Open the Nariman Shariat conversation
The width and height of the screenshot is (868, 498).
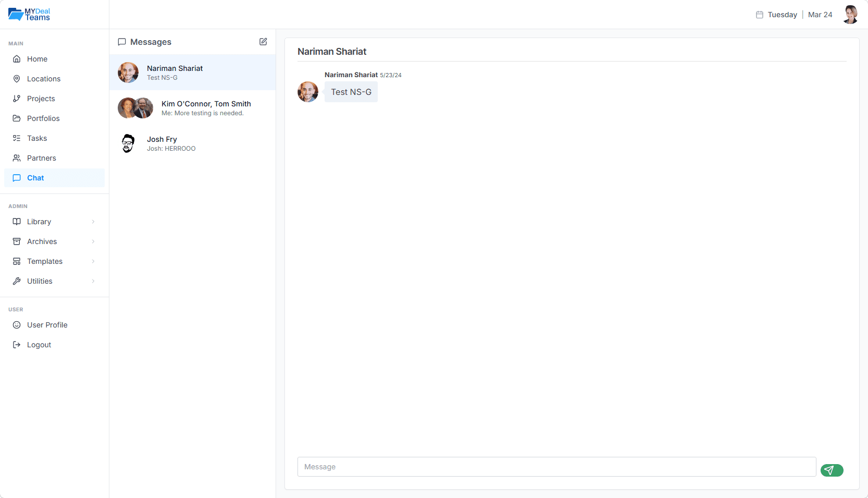192,72
